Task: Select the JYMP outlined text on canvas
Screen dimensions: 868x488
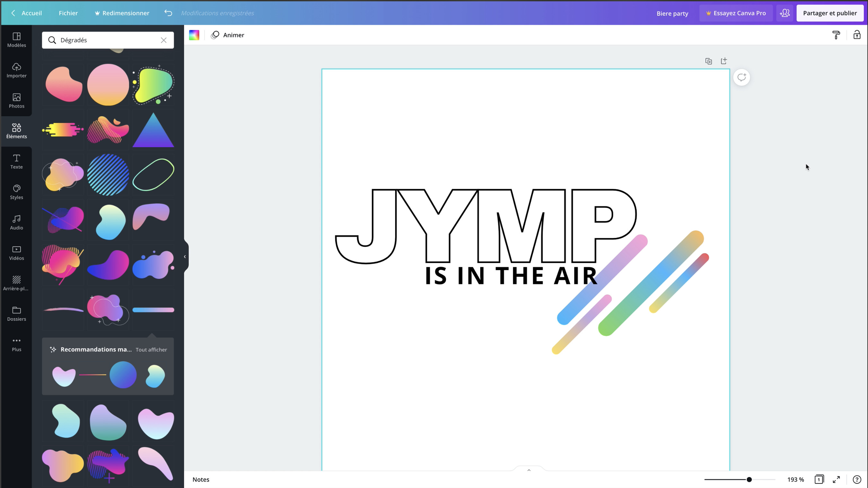Action: 485,226
